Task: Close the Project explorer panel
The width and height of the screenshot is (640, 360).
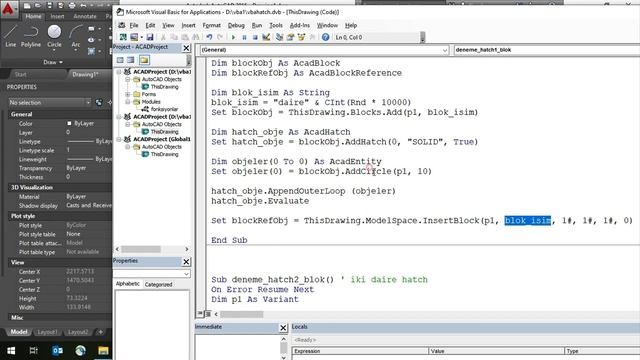Action: tap(186, 48)
